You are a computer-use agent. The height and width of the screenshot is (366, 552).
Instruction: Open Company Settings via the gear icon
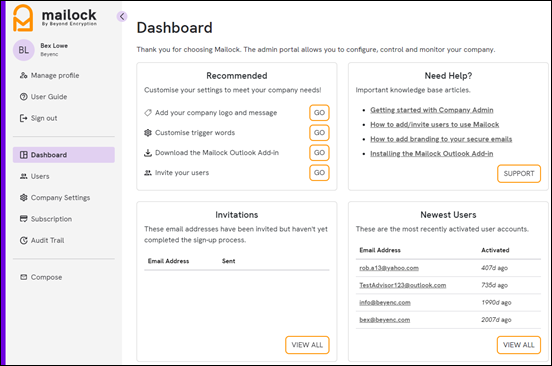click(24, 198)
